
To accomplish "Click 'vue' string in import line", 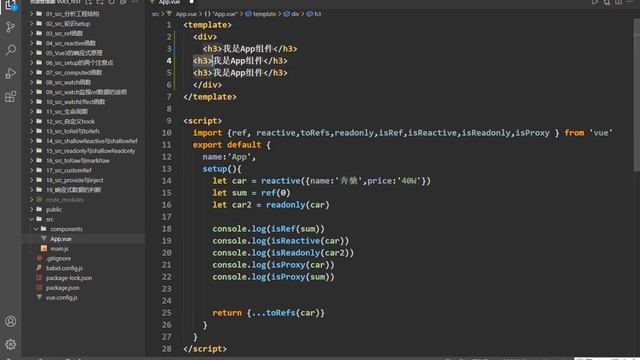I will click(x=600, y=133).
